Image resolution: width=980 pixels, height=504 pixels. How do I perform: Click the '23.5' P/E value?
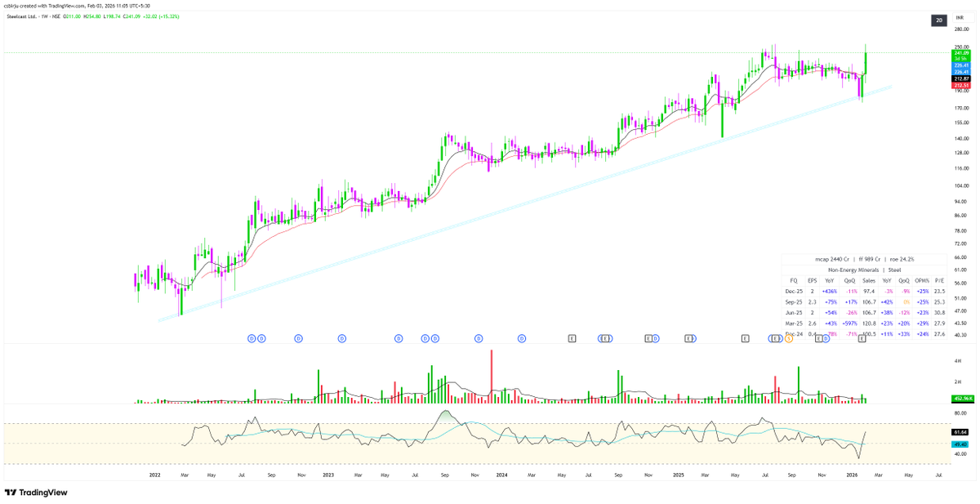[939, 292]
